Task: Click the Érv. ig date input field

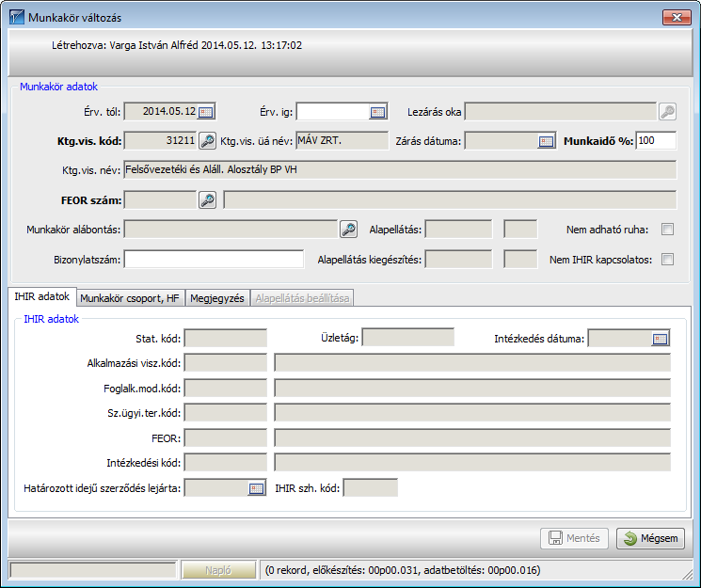Action: click(333, 112)
